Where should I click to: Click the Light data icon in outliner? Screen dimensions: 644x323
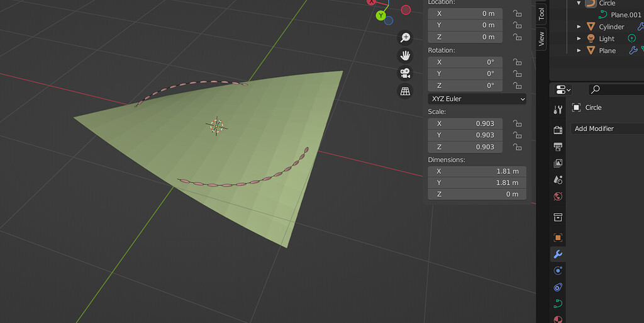pos(631,38)
